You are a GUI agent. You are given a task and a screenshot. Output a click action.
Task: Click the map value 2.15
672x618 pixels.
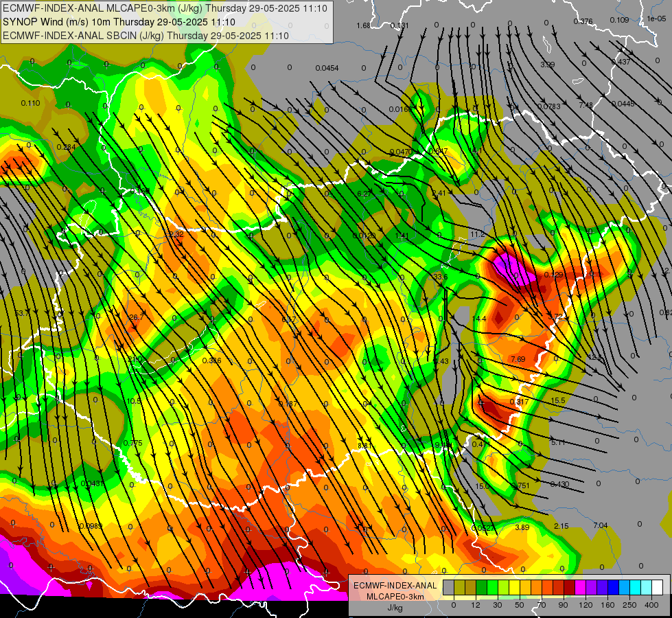click(561, 526)
